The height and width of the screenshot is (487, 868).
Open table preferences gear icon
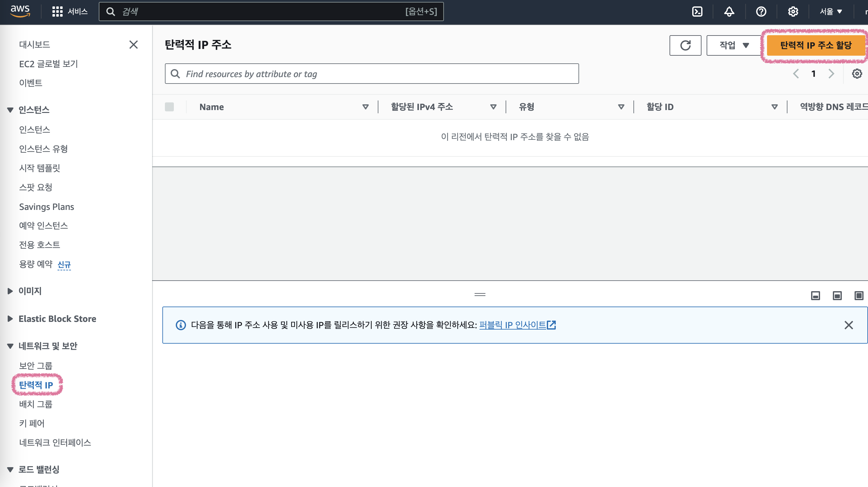click(856, 74)
